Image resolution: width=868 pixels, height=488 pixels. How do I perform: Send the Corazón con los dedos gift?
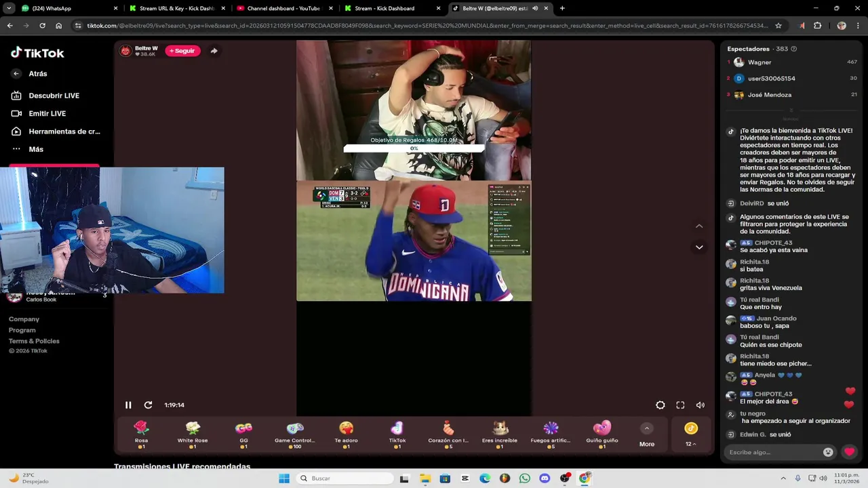448,434
